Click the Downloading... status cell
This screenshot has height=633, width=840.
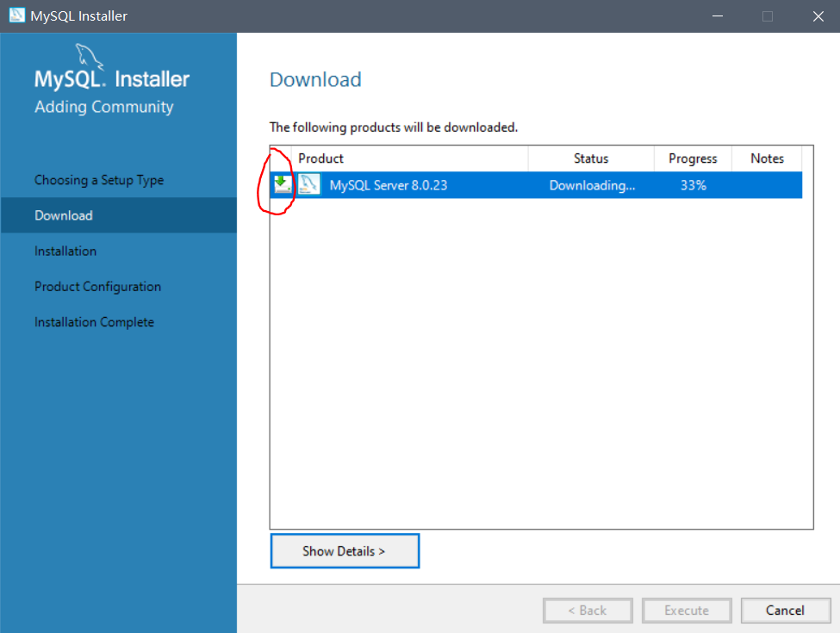[x=592, y=185]
